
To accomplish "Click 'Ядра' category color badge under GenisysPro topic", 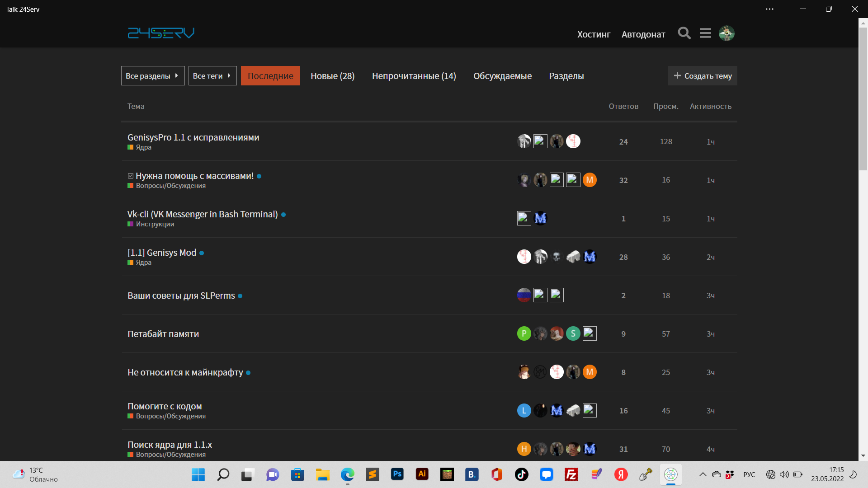I will [130, 147].
